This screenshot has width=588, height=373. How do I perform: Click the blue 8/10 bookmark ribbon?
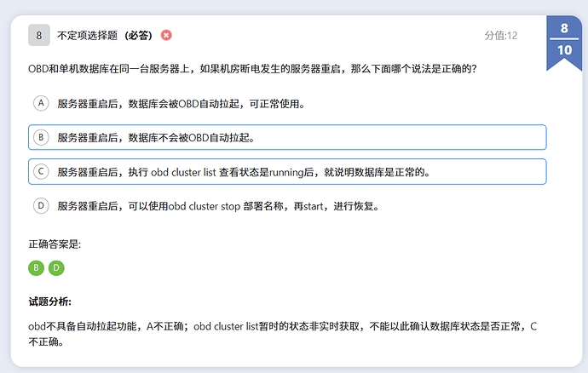pyautogui.click(x=564, y=39)
